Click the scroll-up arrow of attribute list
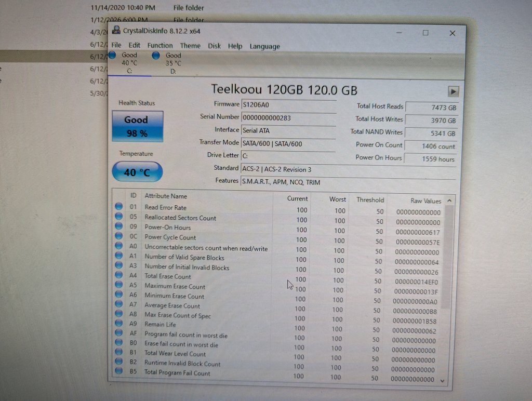This screenshot has width=532, height=401. click(x=449, y=201)
